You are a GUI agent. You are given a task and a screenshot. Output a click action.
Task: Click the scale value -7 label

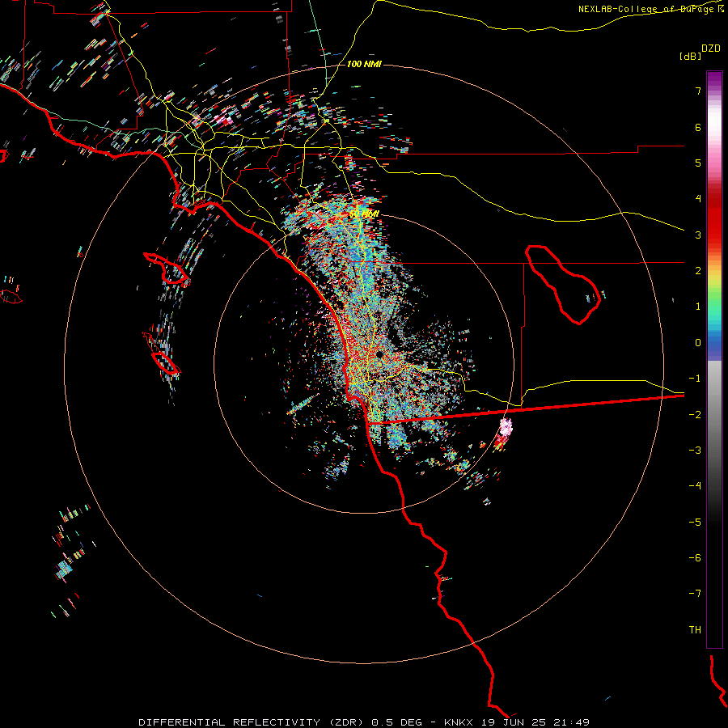click(695, 594)
